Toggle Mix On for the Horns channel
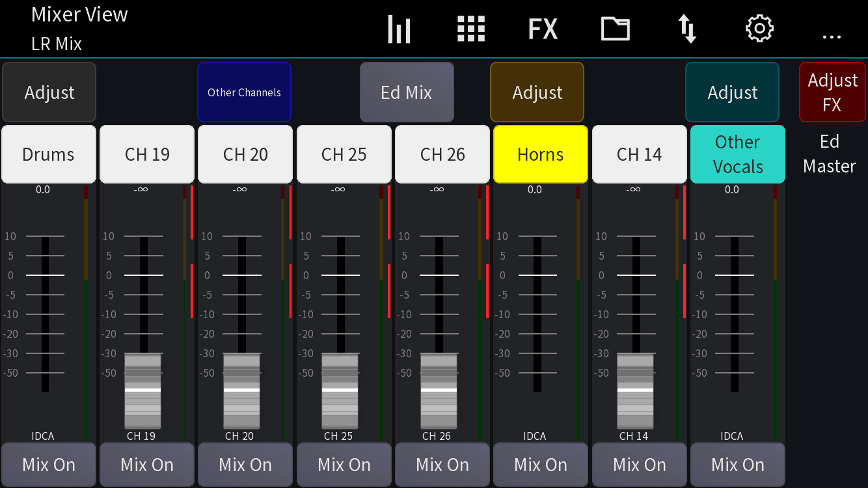The image size is (868, 488). tap(540, 465)
